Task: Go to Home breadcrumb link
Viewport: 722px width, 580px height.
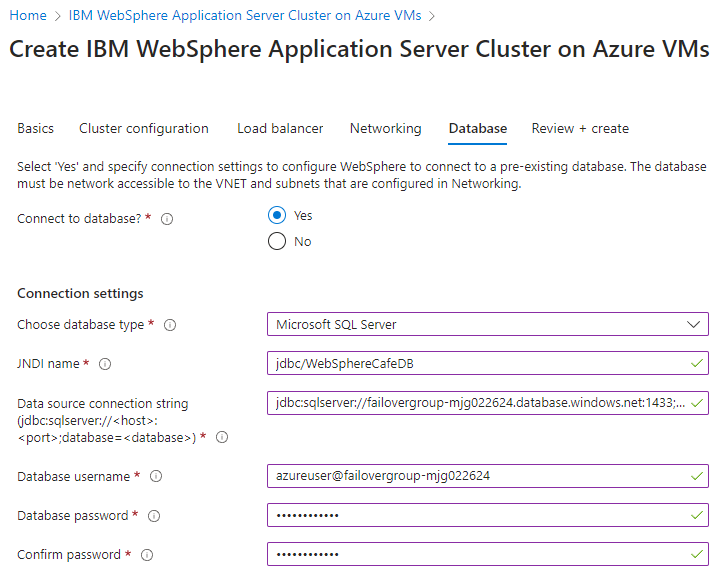Action: [28, 16]
